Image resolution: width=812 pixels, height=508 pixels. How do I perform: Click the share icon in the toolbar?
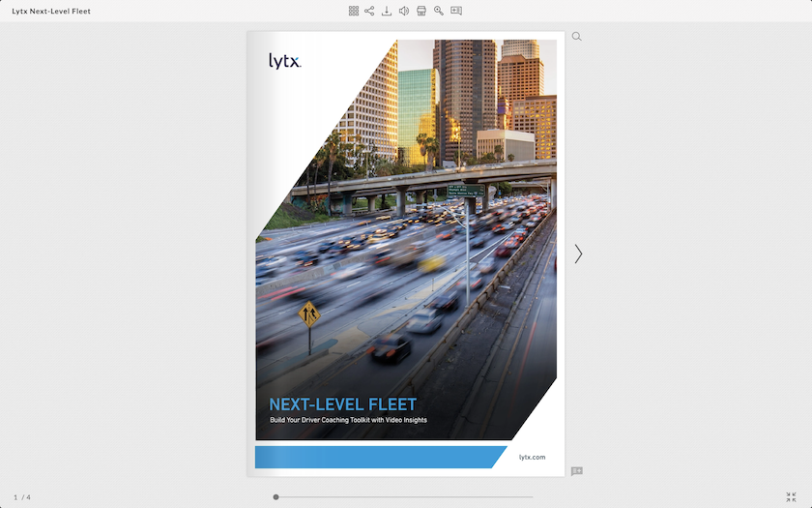coord(369,11)
